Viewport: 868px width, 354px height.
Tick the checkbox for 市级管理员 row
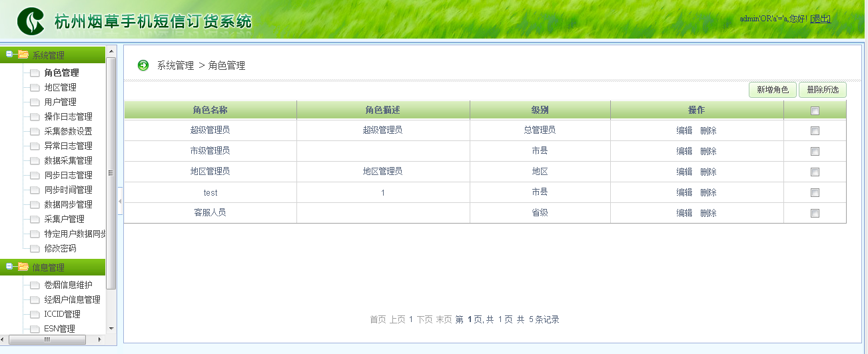(815, 152)
